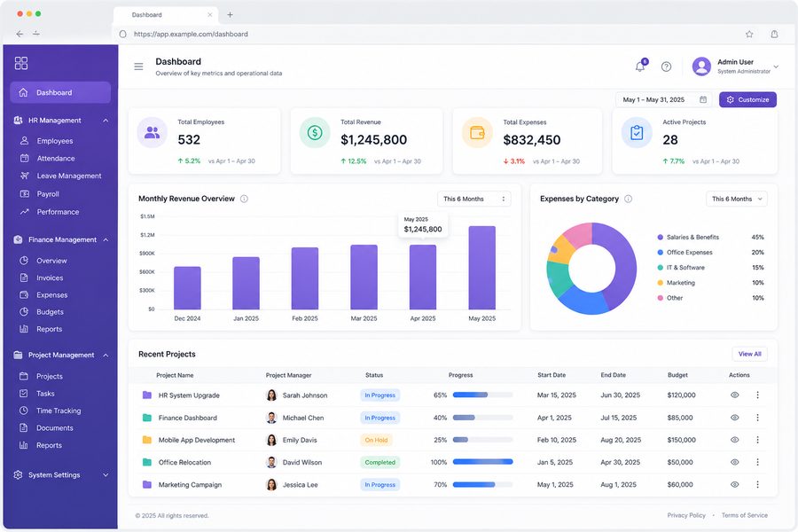Open This 6 Months dropdown for revenue chart

(473, 199)
